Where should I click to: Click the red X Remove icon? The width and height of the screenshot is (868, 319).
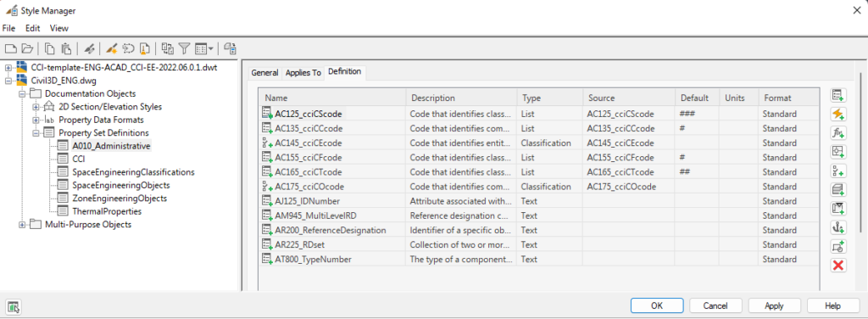tap(838, 266)
